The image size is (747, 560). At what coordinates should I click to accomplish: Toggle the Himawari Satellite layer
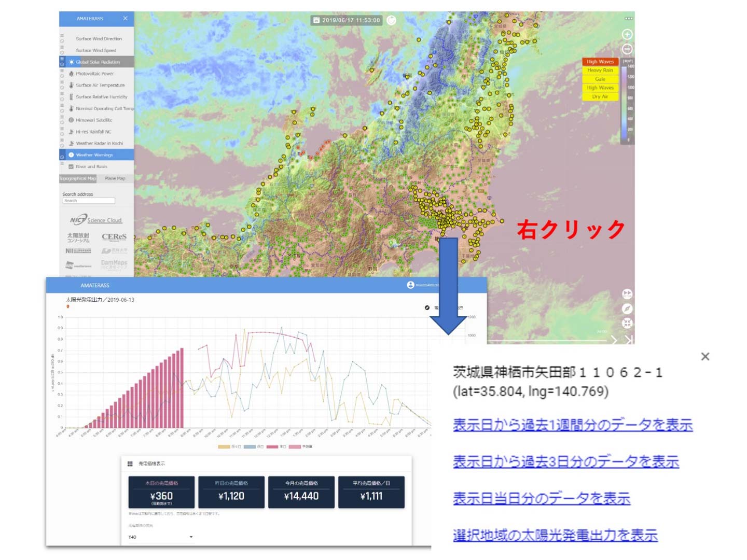click(93, 120)
